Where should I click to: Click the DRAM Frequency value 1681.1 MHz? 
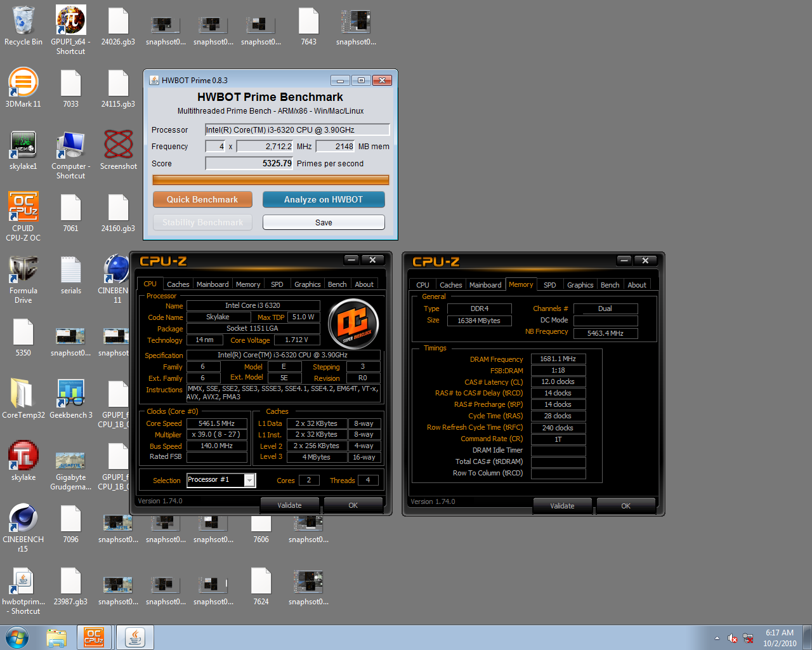tap(558, 359)
